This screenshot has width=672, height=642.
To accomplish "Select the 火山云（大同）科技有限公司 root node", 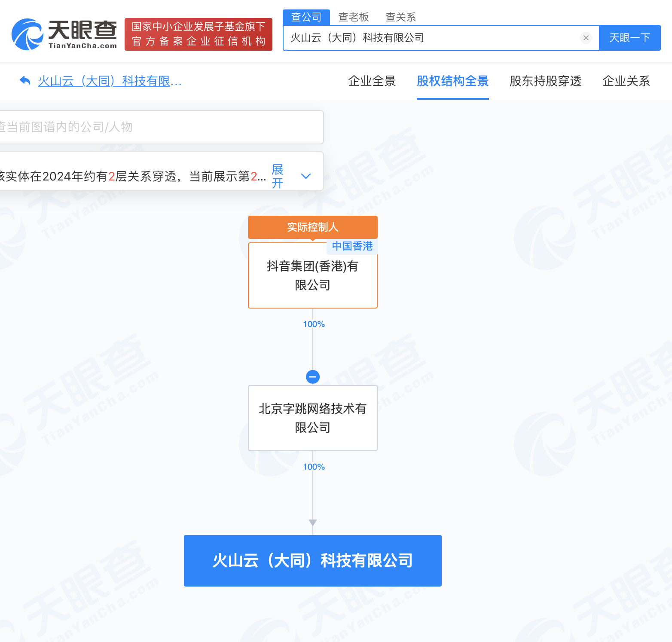I will [313, 561].
